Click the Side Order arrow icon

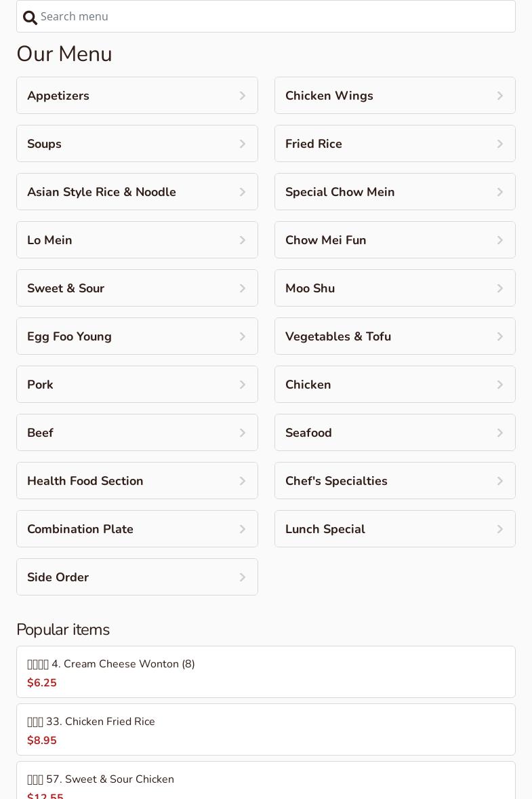tap(243, 578)
